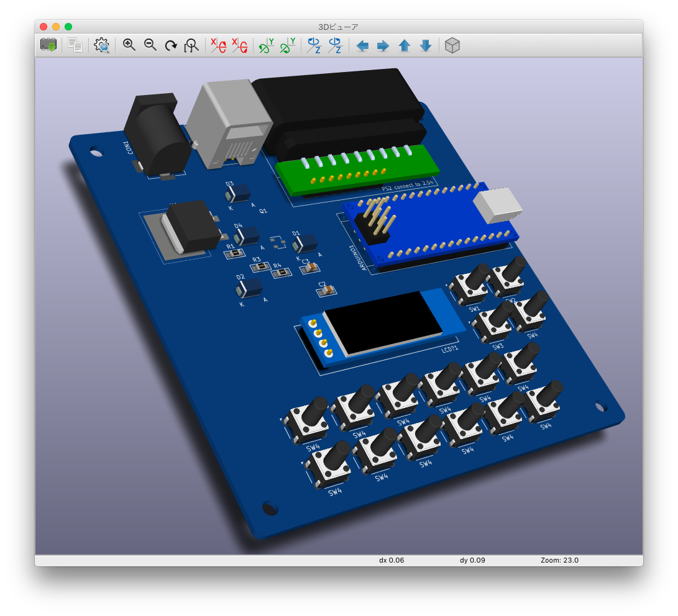
Task: Click the D2 diode on the board
Action: [x=249, y=288]
